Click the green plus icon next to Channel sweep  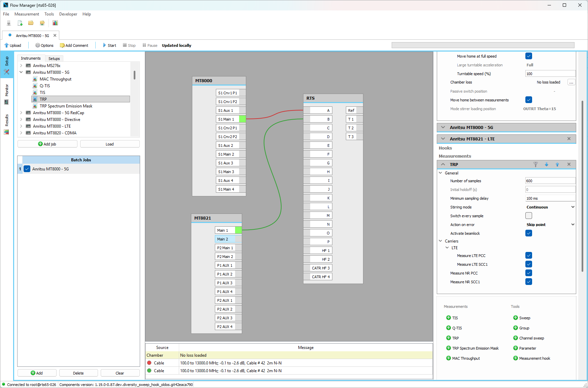515,338
